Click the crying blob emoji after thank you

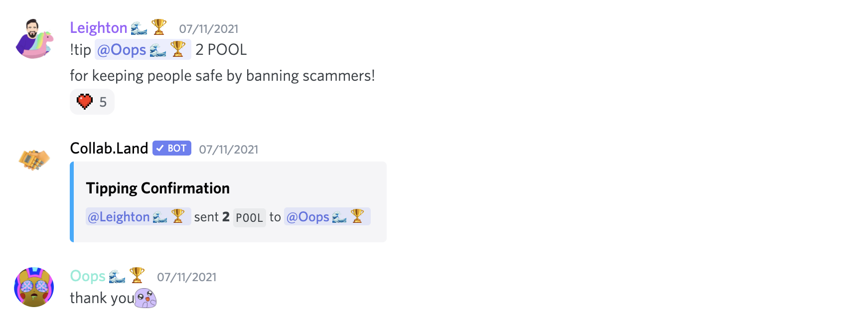145,298
